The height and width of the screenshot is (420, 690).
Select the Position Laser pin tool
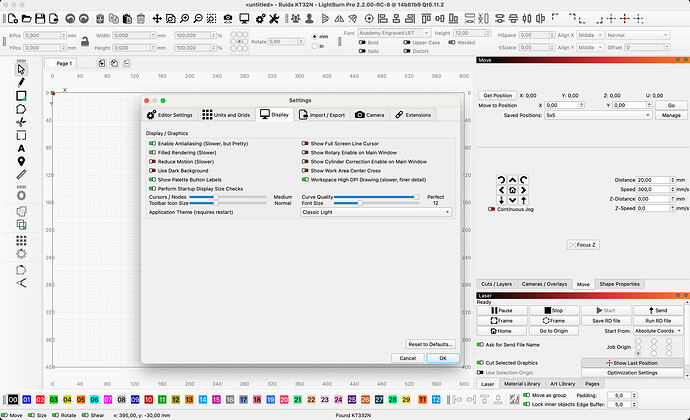tap(21, 162)
